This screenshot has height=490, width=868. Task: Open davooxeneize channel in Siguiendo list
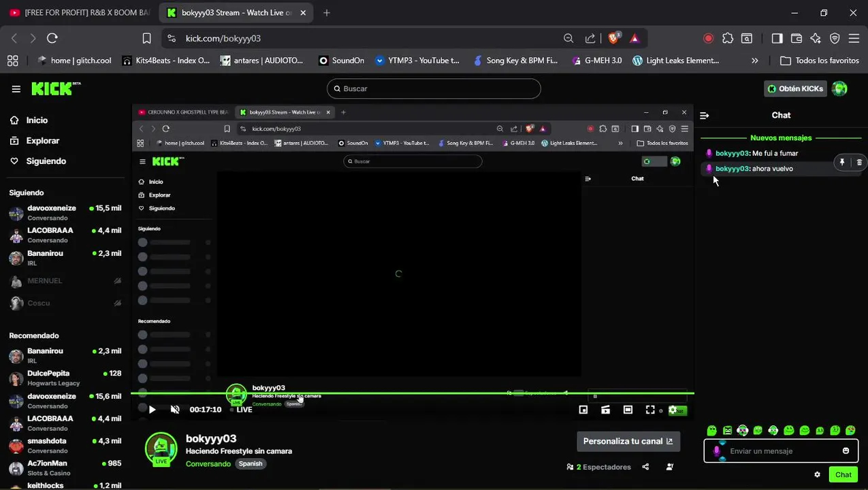[x=65, y=213]
